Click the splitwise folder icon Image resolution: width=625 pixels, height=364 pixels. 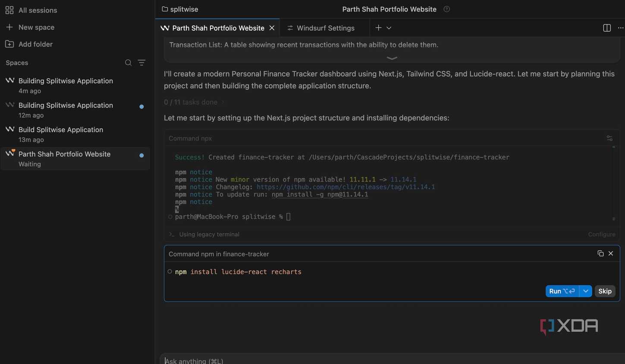point(165,9)
